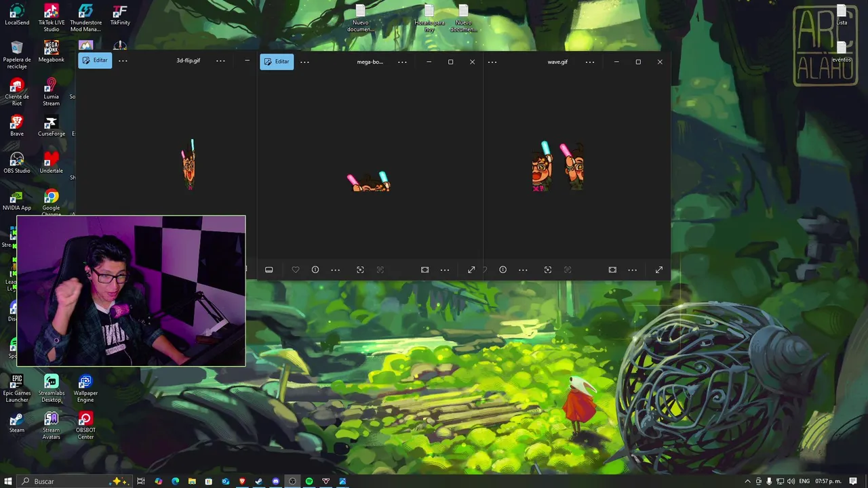
Task: Click the visual search icon in the mega-bo window
Action: 360,270
